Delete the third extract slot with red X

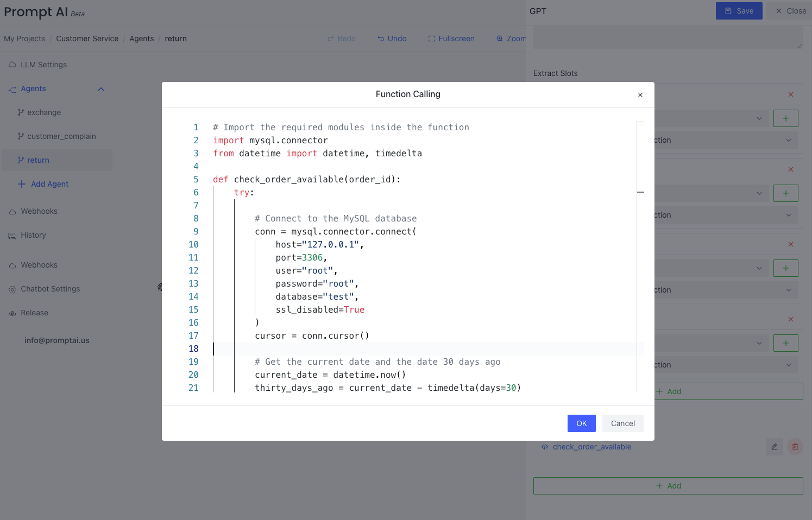coord(791,244)
